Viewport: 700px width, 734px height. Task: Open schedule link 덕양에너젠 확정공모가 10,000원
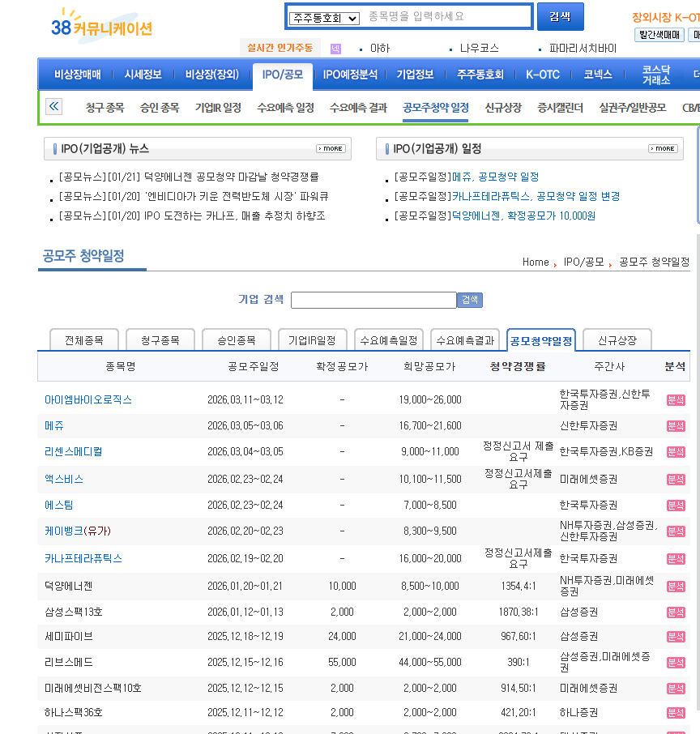(523, 216)
